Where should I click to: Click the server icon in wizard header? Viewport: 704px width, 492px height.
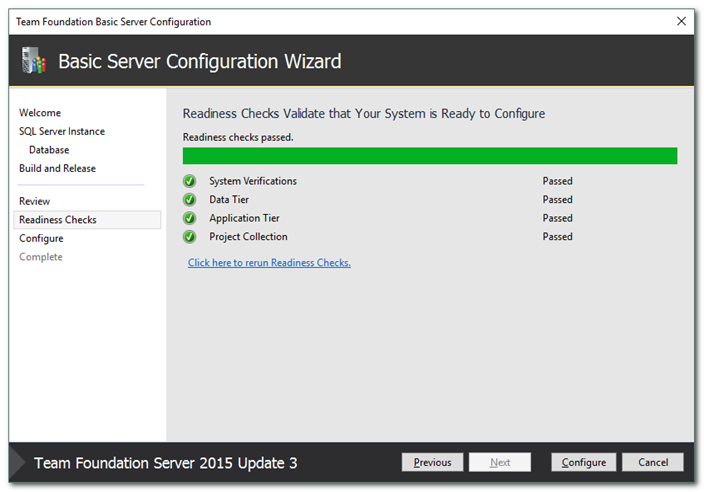(x=33, y=61)
